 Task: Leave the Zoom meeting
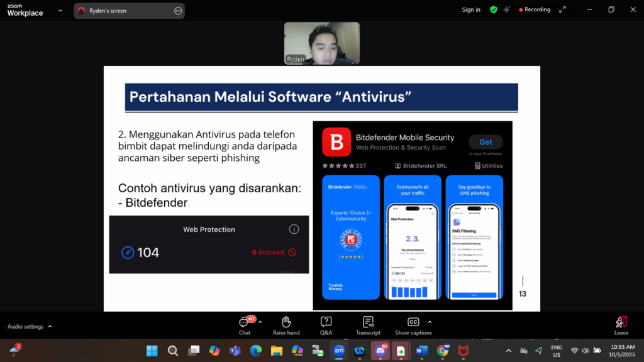pyautogui.click(x=621, y=326)
